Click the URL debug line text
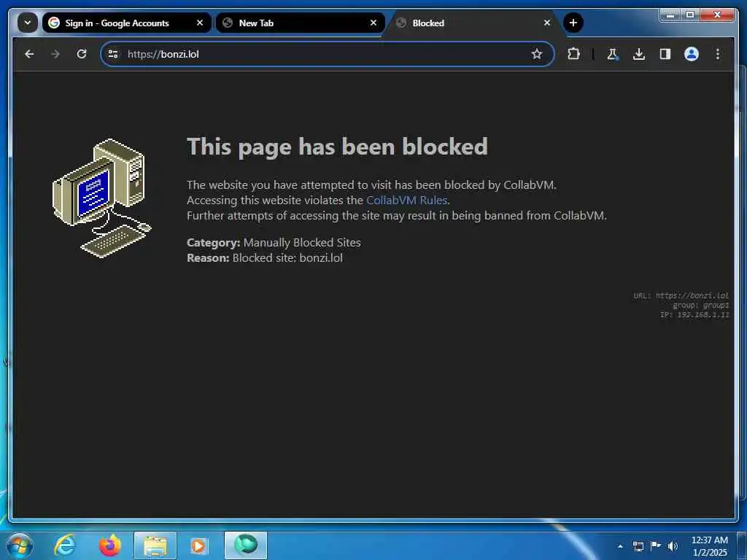The image size is (747, 560). coord(681,296)
